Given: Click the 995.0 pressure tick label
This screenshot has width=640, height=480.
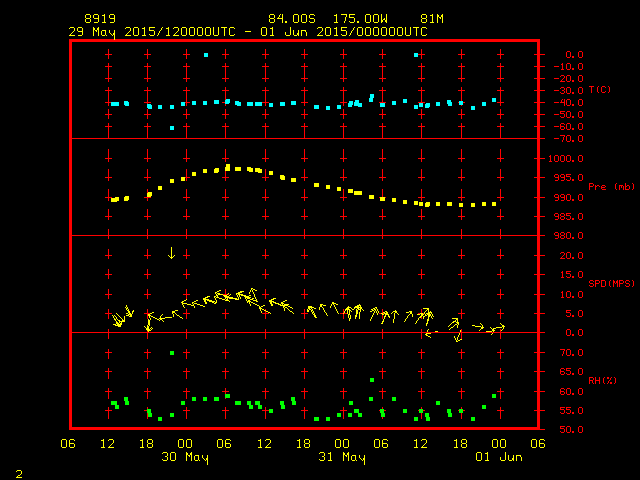Looking at the screenshot, I should point(569,178).
